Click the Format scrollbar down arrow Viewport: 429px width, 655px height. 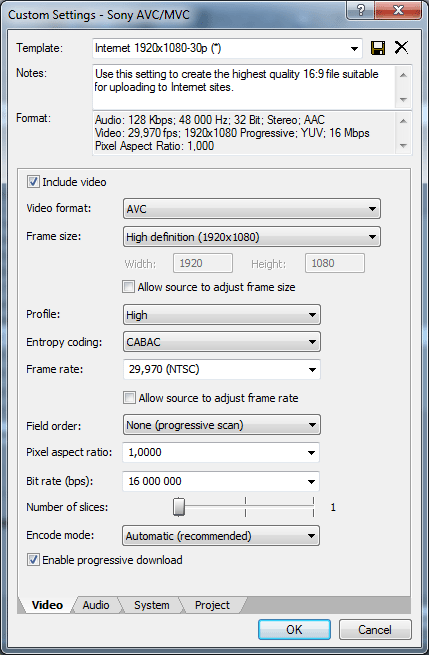(x=403, y=145)
